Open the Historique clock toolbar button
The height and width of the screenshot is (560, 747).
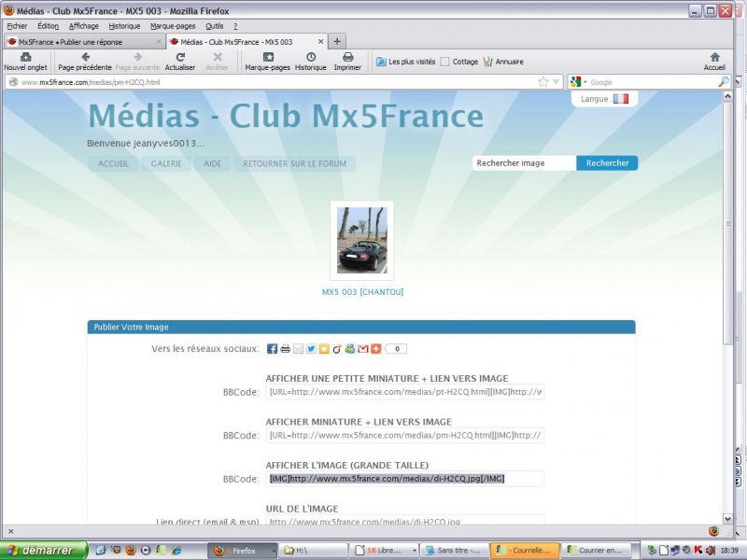click(311, 62)
